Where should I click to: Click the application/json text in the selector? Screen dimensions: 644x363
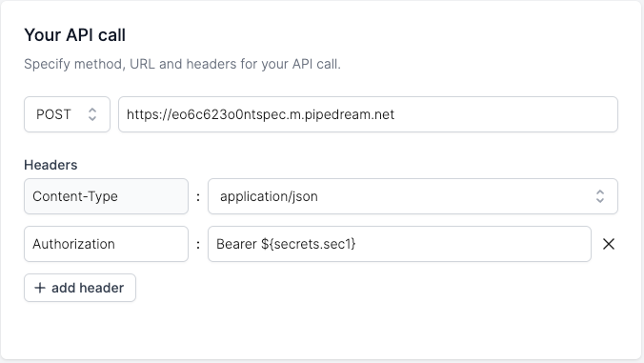(269, 196)
